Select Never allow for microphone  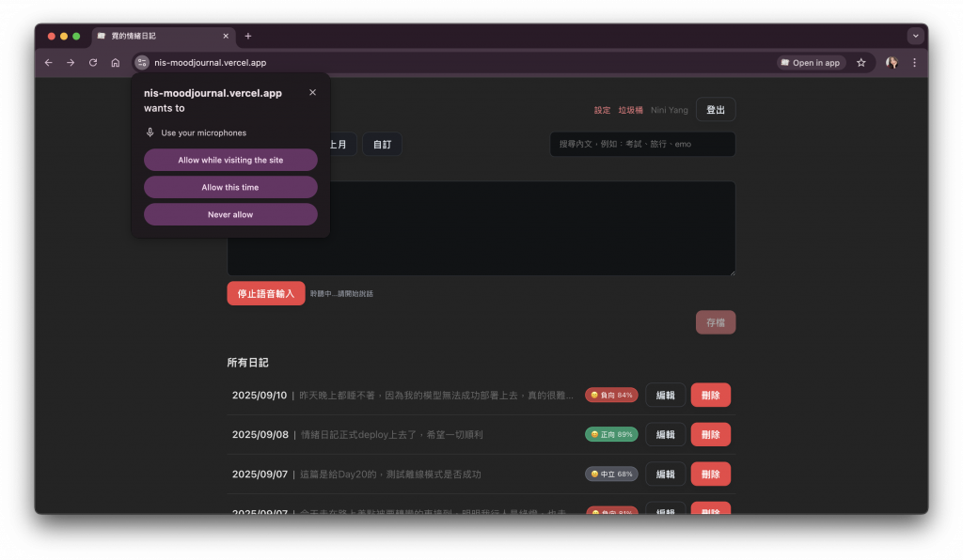click(230, 214)
